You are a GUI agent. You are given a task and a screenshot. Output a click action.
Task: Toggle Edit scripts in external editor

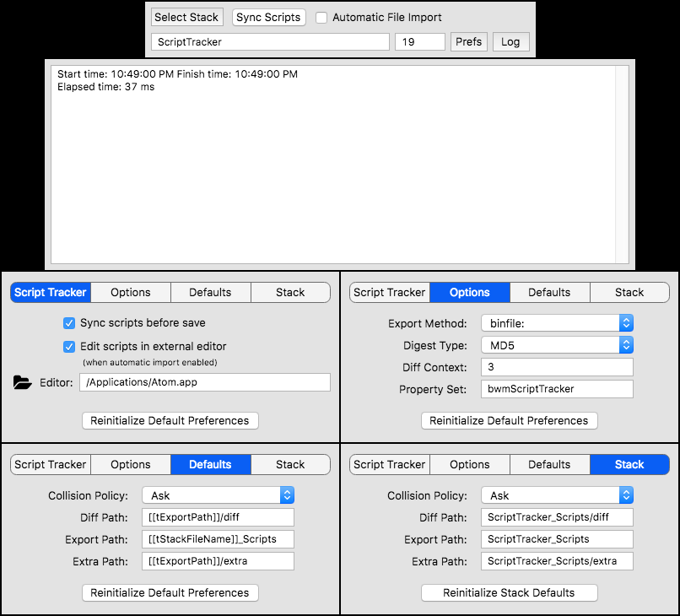(x=70, y=347)
